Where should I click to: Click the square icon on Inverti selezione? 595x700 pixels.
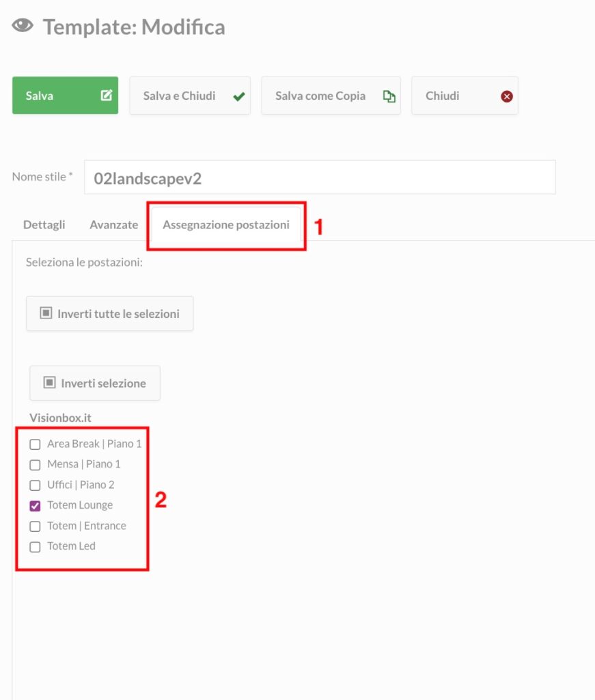[49, 383]
